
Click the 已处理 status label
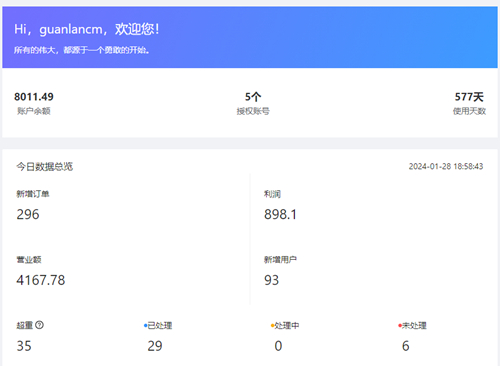(160, 325)
